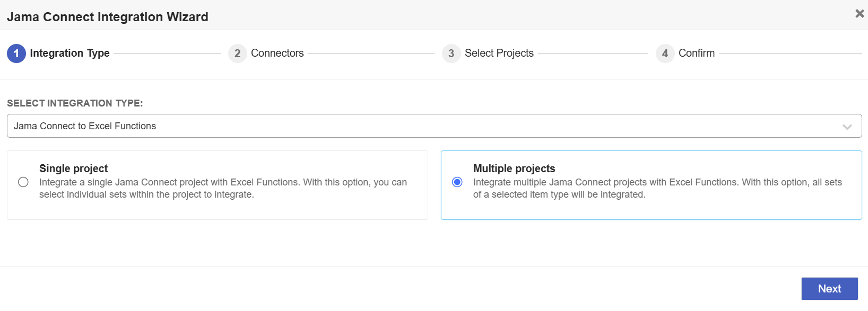The width and height of the screenshot is (868, 311).
Task: Click the Next button
Action: click(x=830, y=289)
